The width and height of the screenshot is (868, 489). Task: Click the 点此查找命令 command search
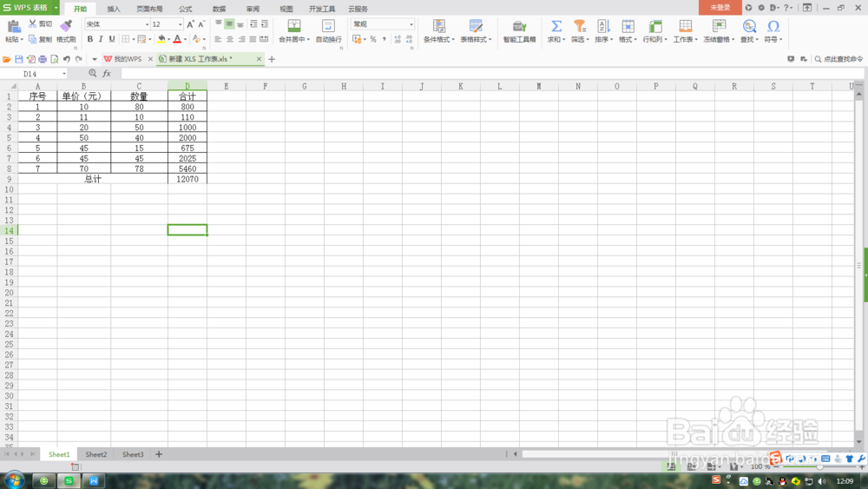tap(838, 59)
